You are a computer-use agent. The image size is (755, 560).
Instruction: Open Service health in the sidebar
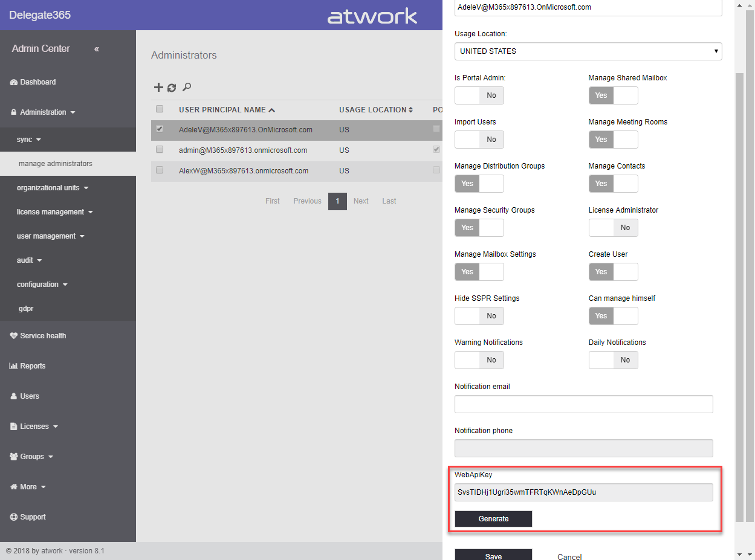(43, 336)
